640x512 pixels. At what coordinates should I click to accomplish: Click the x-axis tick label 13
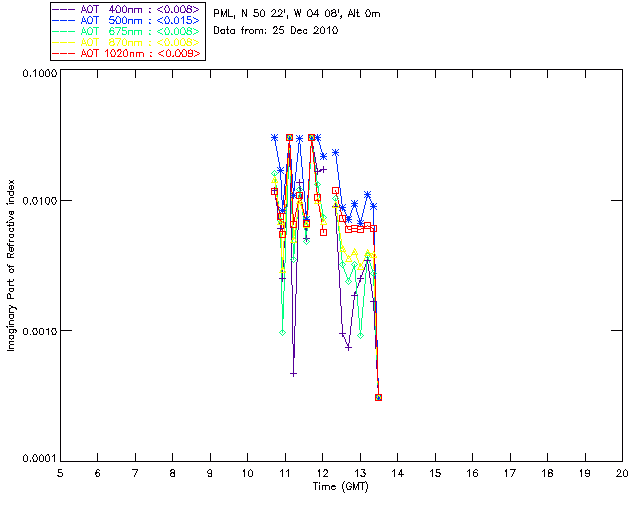360,473
